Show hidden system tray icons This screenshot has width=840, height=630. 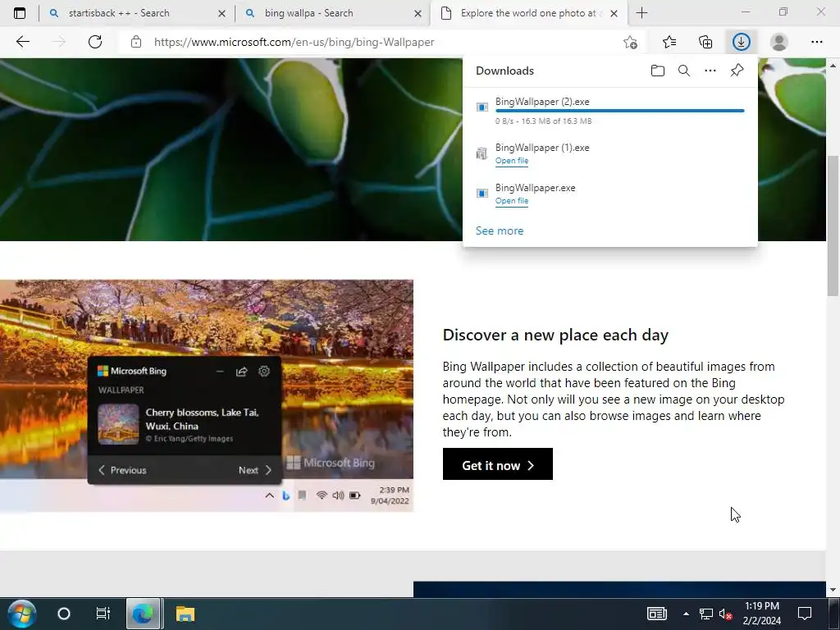(687, 614)
